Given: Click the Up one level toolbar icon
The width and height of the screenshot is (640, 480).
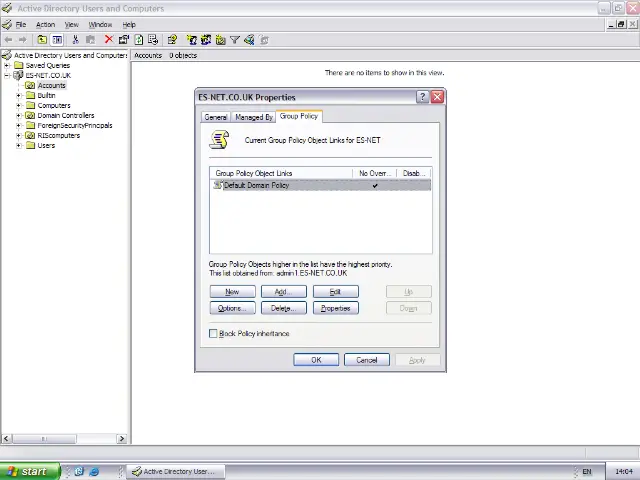Looking at the screenshot, I should (42, 40).
